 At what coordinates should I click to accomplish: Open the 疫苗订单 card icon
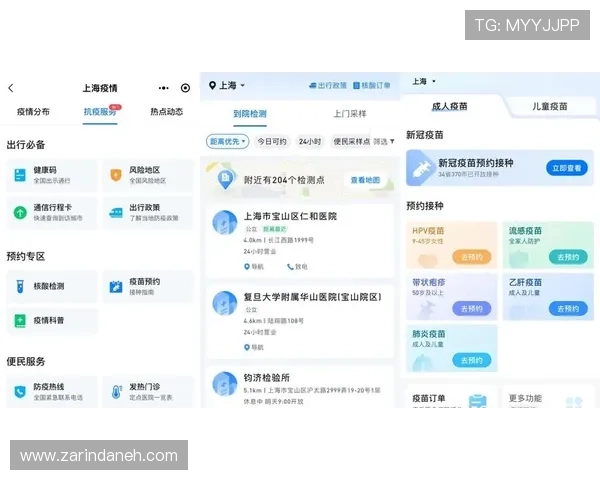click(478, 401)
